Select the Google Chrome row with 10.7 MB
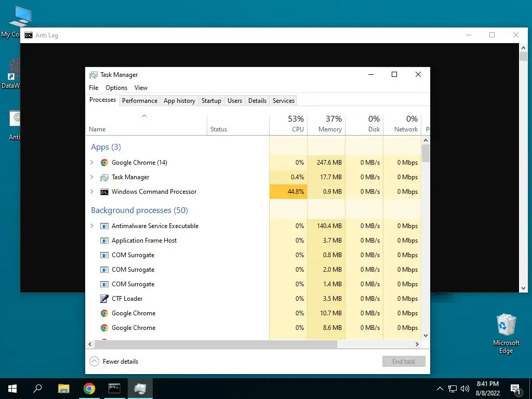 coord(254,313)
